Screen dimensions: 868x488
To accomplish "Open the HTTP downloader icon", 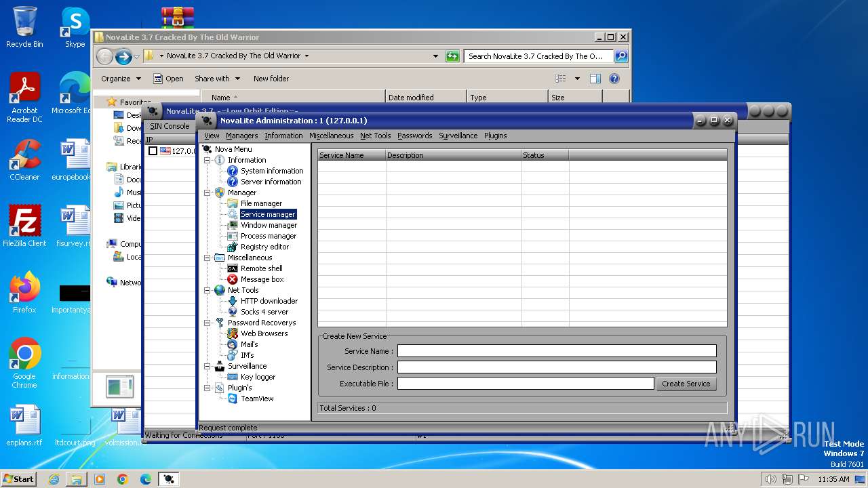I will (233, 301).
